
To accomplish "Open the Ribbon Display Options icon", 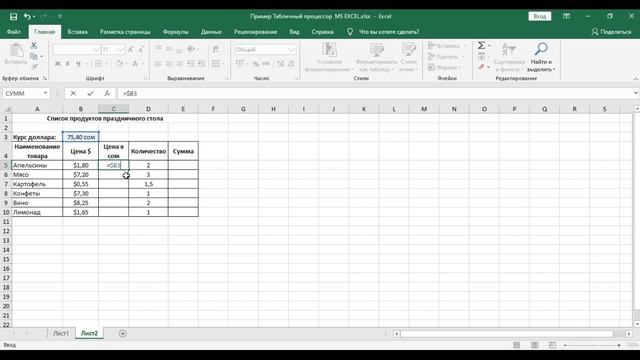I will [567, 16].
